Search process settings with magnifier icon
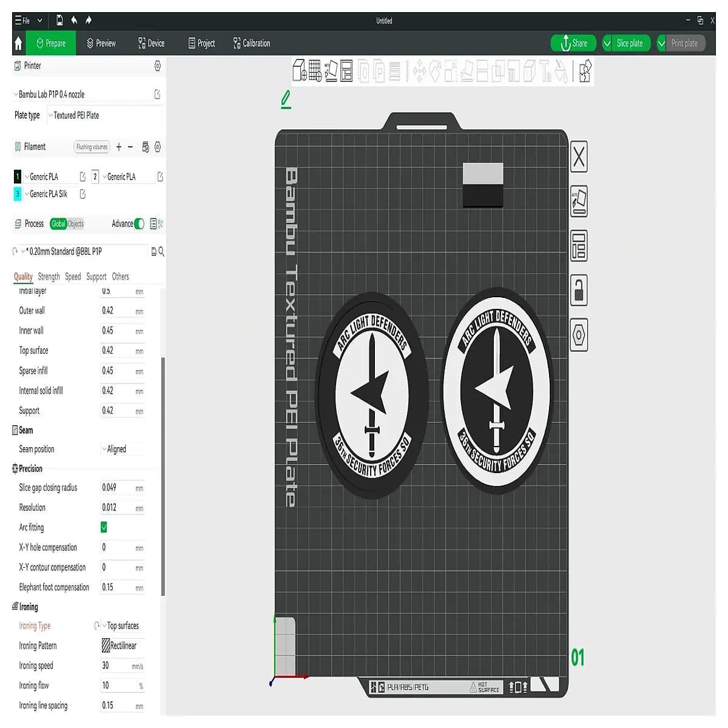 (x=161, y=252)
